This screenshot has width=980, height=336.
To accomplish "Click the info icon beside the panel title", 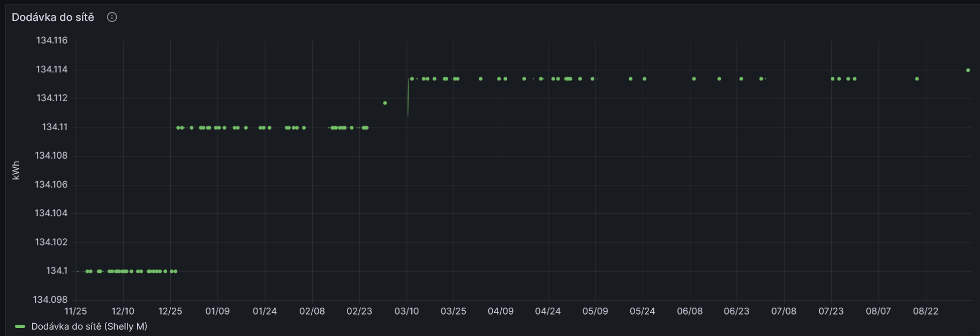I will pos(112,17).
